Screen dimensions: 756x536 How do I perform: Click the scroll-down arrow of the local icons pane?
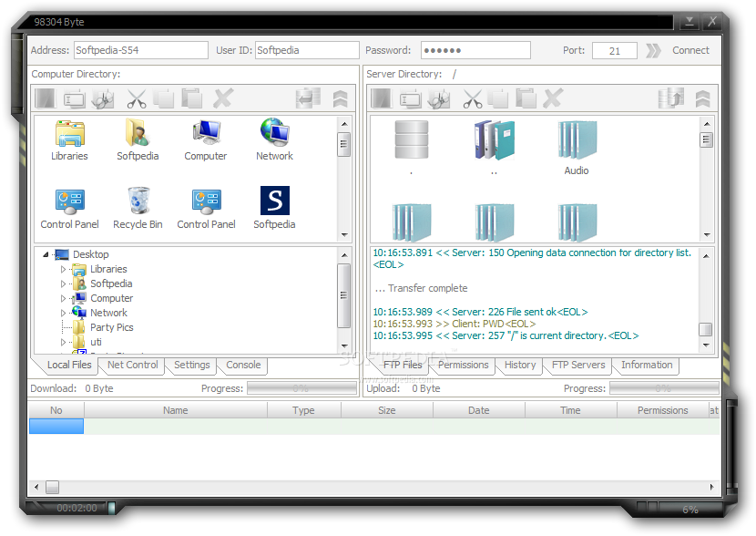(x=344, y=235)
